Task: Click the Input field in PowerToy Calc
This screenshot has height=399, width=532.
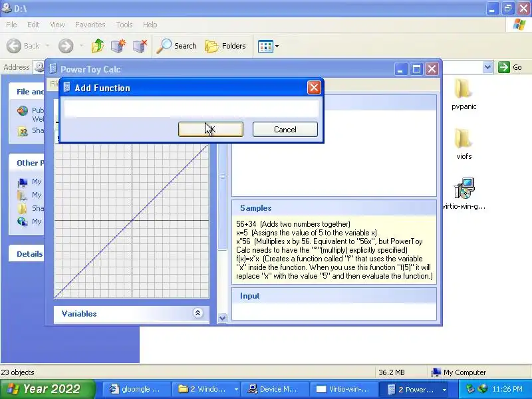Action: (x=334, y=311)
